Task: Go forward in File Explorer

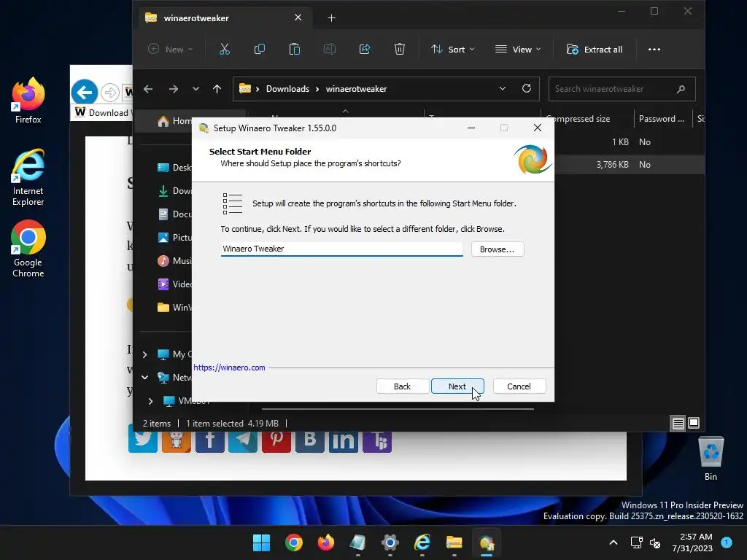Action: click(x=174, y=89)
